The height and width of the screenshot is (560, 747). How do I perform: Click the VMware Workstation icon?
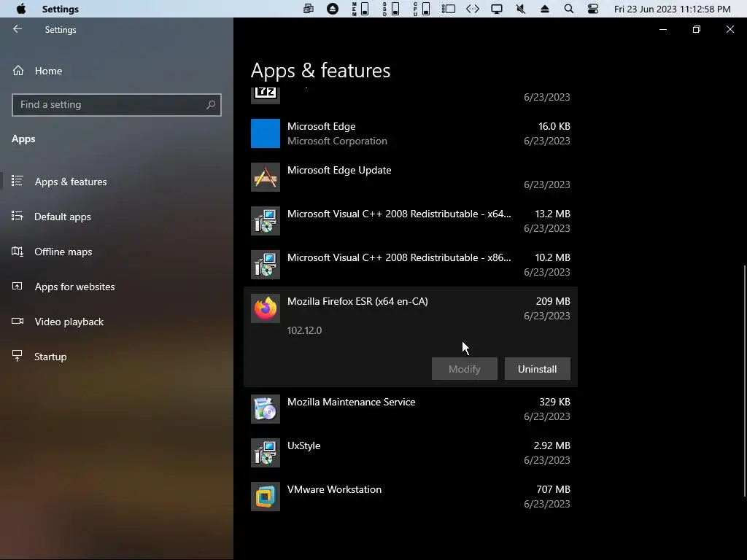pos(266,497)
